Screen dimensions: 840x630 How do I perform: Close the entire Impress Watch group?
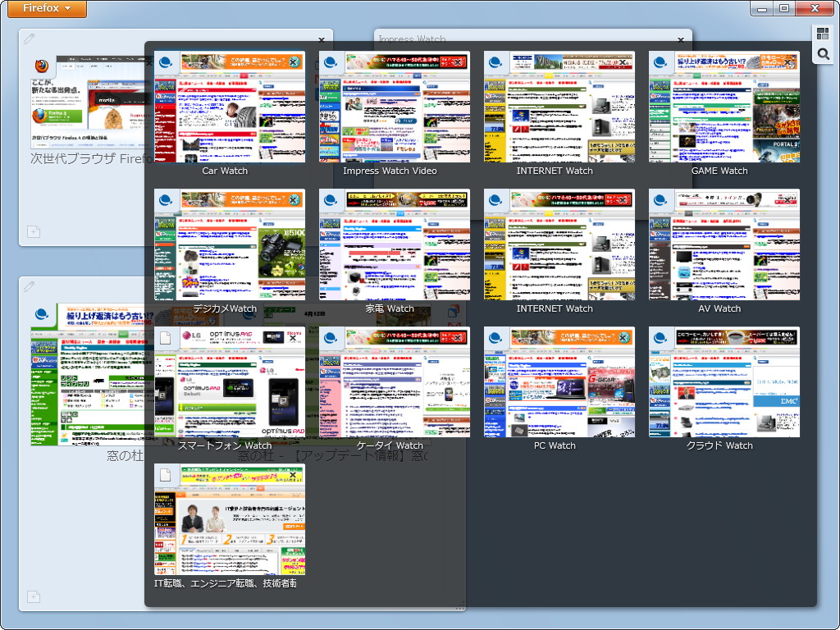point(681,39)
